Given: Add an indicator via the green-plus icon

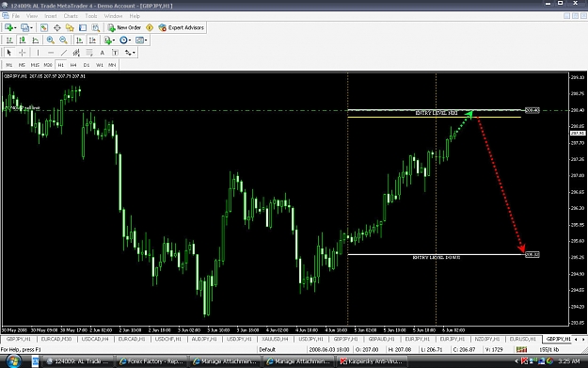Looking at the screenshot, I should point(107,40).
